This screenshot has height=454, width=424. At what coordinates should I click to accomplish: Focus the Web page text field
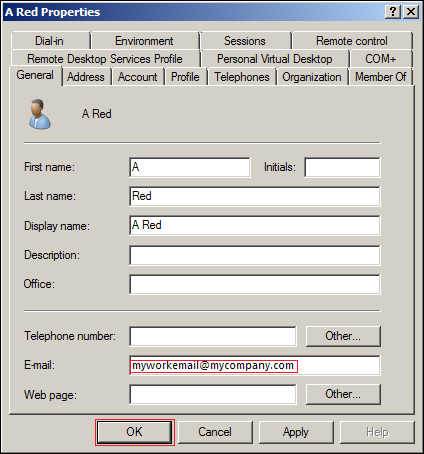[213, 395]
